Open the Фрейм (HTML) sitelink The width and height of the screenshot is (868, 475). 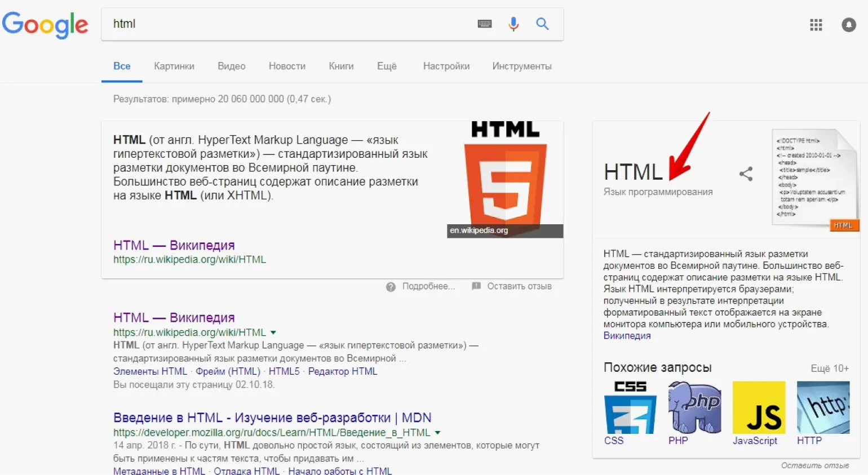(x=228, y=371)
